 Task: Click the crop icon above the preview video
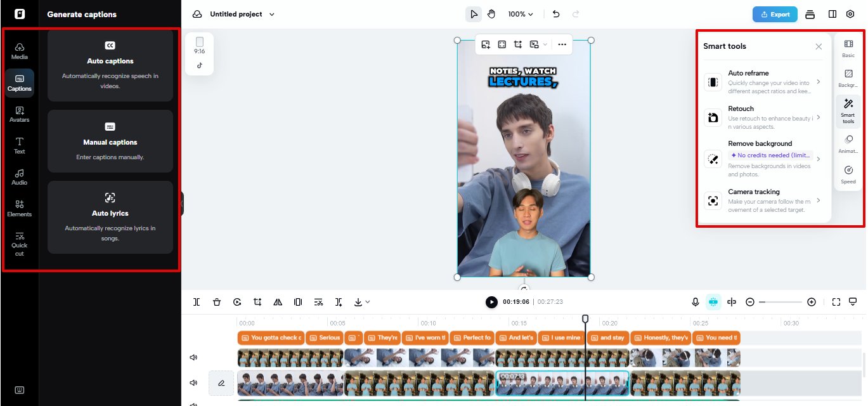point(518,44)
